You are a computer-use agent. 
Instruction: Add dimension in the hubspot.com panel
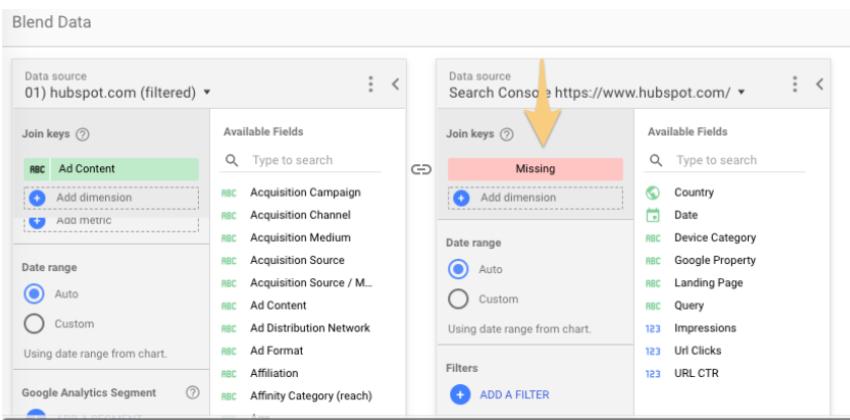(x=111, y=198)
